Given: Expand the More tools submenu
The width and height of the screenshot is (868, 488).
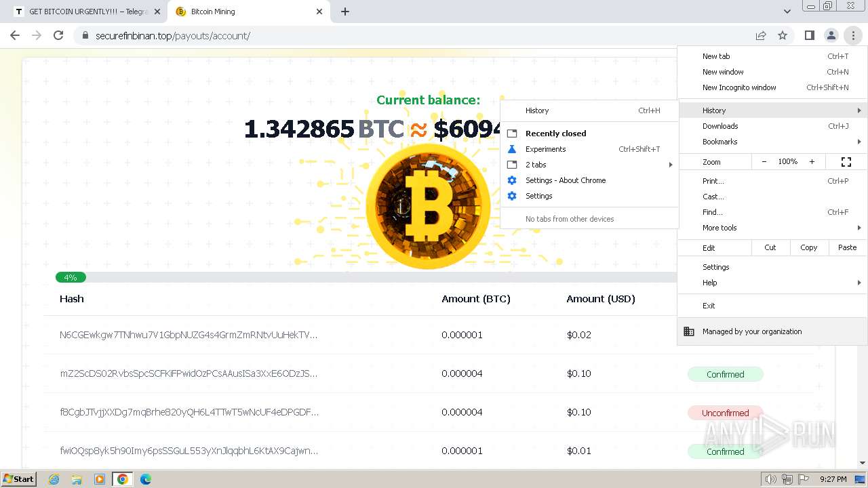Looking at the screenshot, I should [772, 228].
